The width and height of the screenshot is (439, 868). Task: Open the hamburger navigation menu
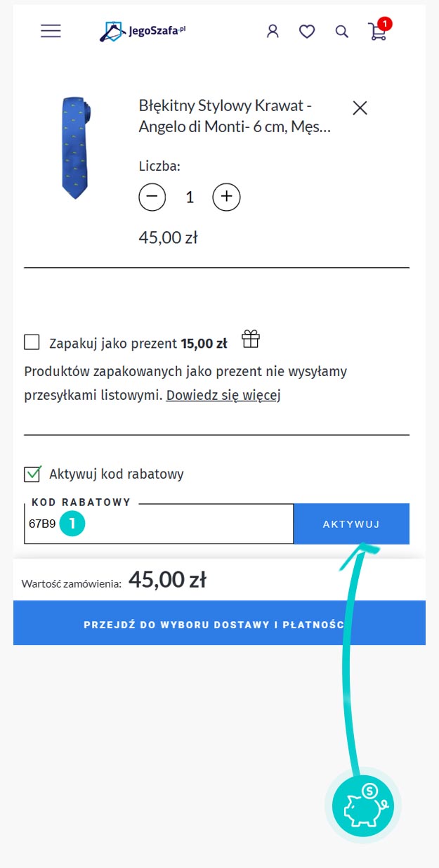[51, 31]
